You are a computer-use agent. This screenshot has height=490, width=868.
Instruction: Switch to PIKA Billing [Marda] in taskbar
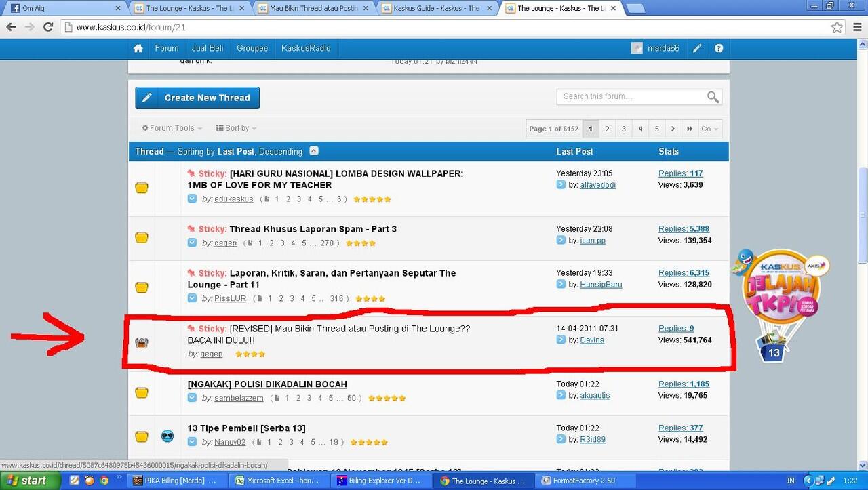coord(176,481)
